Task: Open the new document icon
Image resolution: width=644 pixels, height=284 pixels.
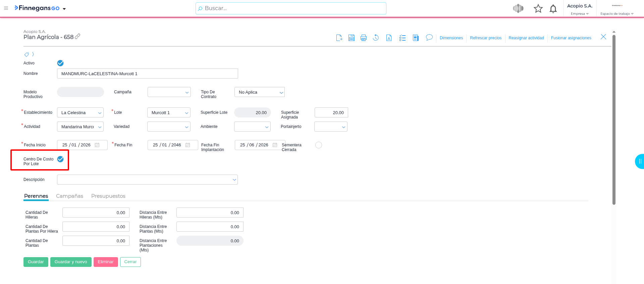Action: 339,38
